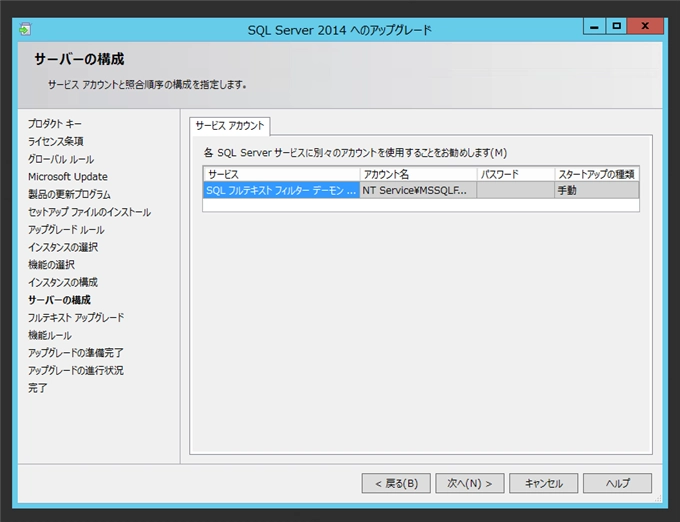Screen dimensions: 680x522
Task: Click the パスワード column header
Action: click(516, 174)
